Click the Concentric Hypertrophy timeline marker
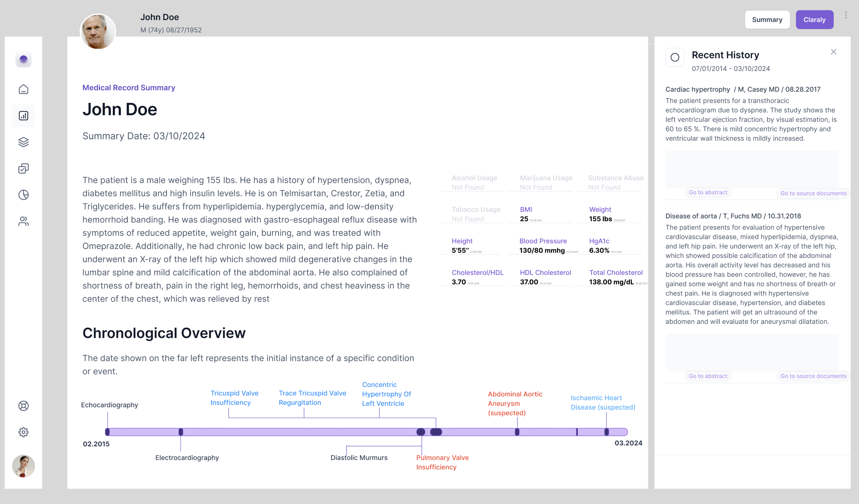The image size is (859, 504). click(x=436, y=432)
